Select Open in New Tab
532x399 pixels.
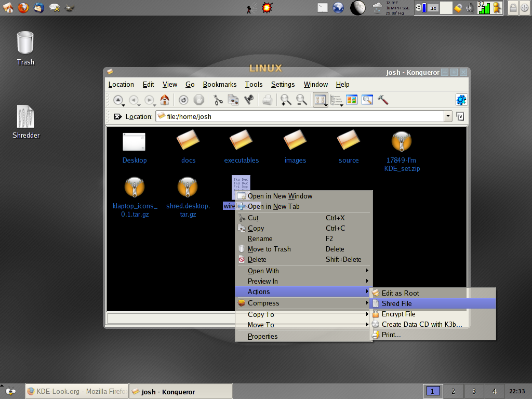pos(303,206)
